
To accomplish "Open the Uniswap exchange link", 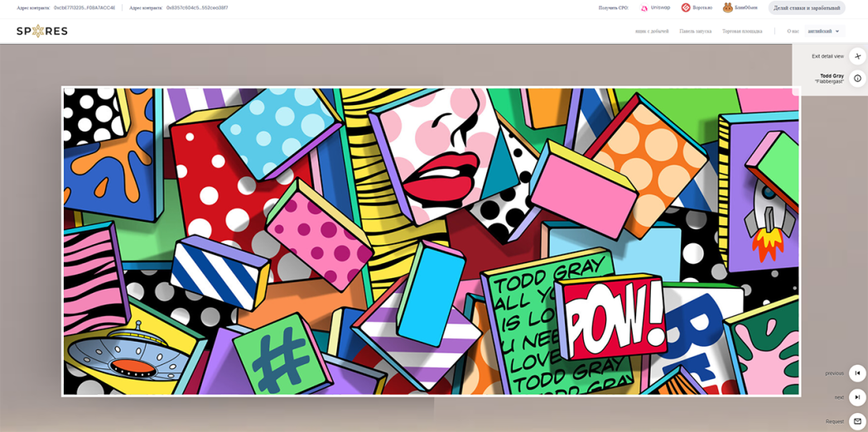I will click(655, 7).
